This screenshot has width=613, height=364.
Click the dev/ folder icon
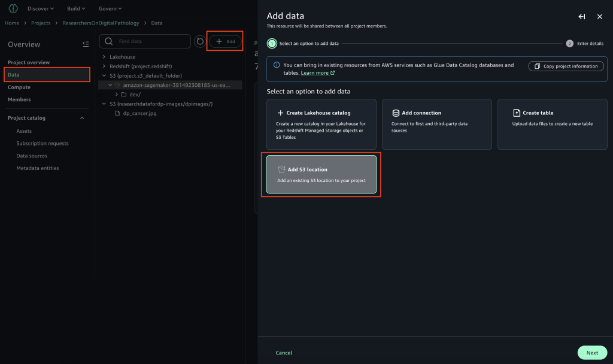(124, 95)
